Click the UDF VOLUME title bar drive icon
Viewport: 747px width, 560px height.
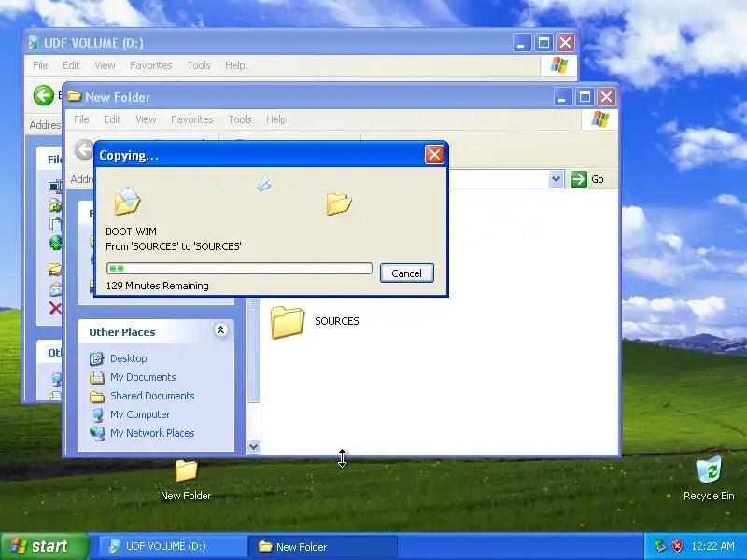click(33, 42)
